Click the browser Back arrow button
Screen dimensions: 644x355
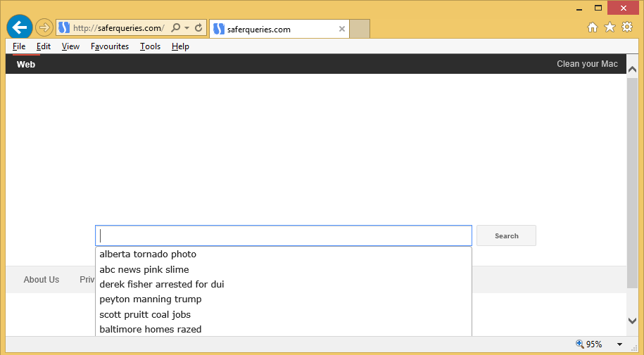coord(20,27)
